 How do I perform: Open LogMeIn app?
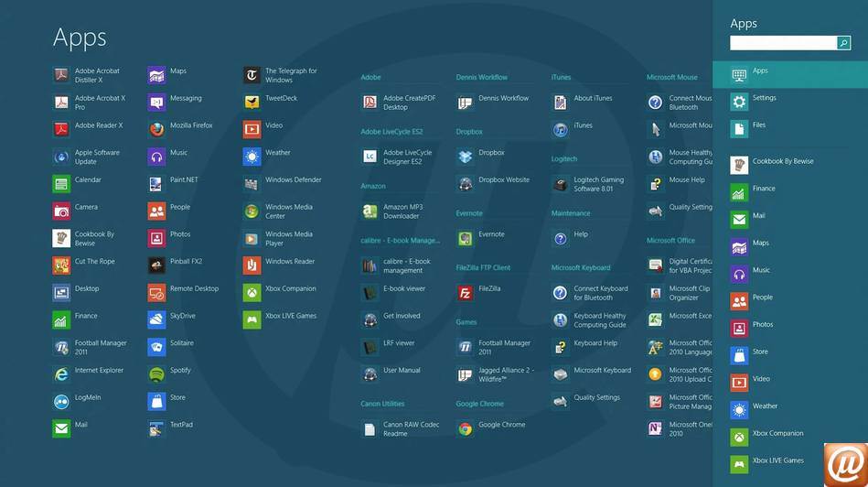coord(77,401)
